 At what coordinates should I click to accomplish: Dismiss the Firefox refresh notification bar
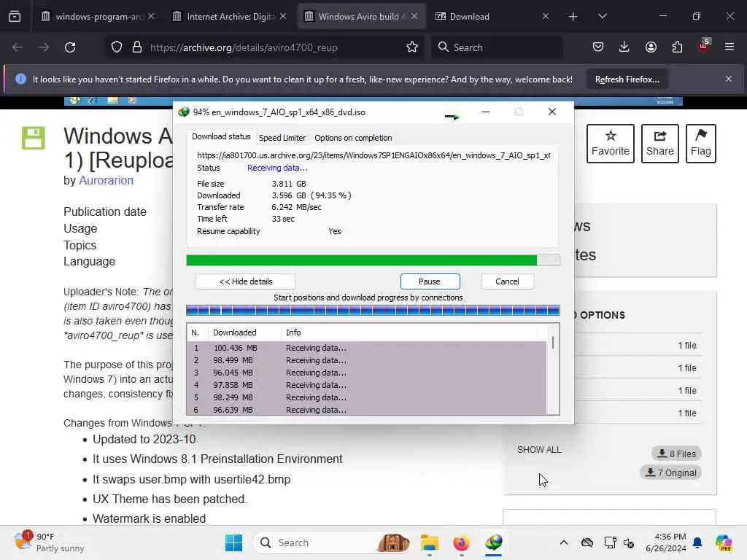coord(729,79)
